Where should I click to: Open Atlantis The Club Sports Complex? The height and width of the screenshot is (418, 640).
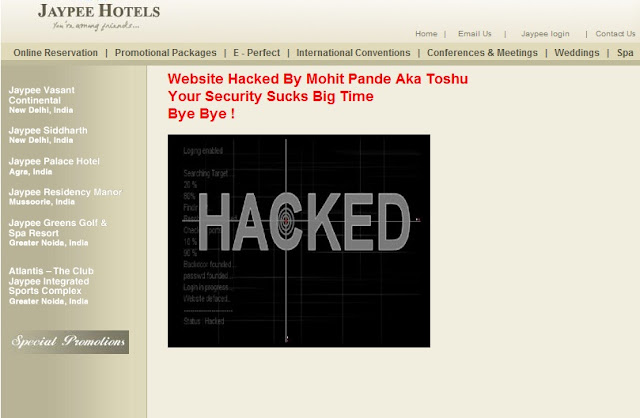[x=51, y=286]
